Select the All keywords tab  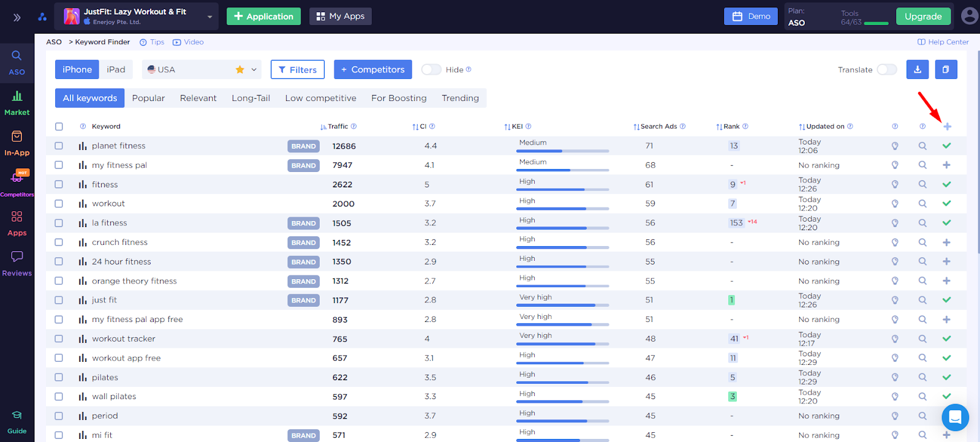coord(90,98)
